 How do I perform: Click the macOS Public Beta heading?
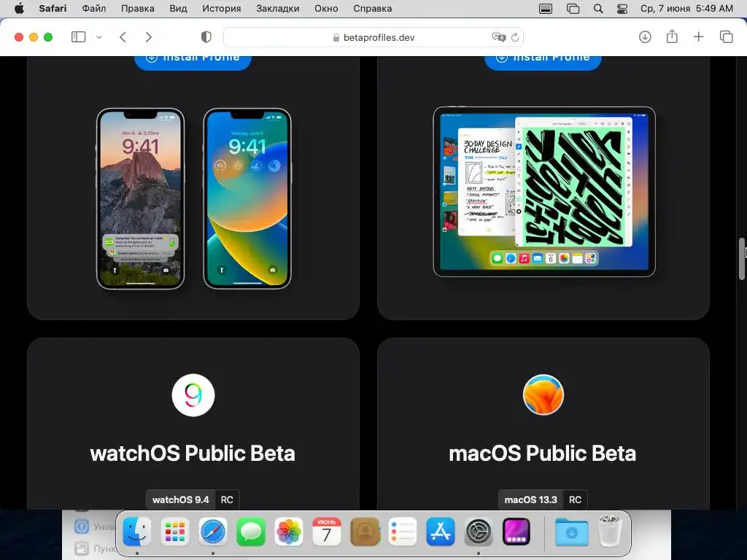543,454
